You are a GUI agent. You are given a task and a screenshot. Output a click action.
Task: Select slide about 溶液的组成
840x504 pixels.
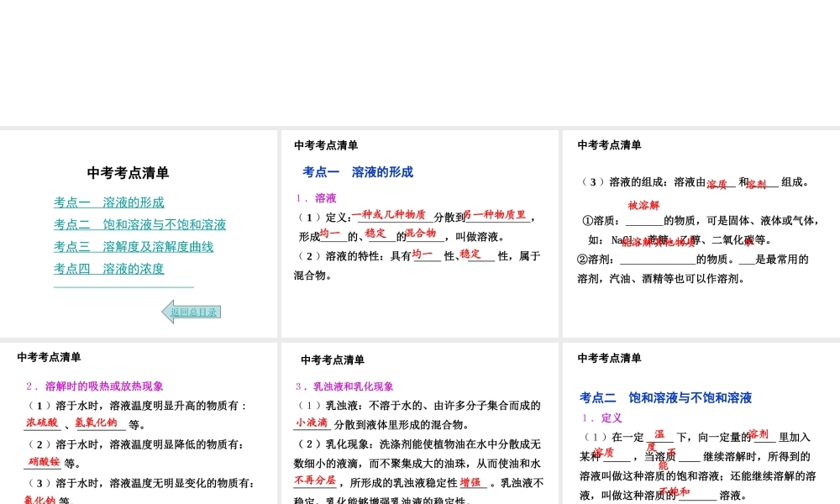(x=701, y=234)
